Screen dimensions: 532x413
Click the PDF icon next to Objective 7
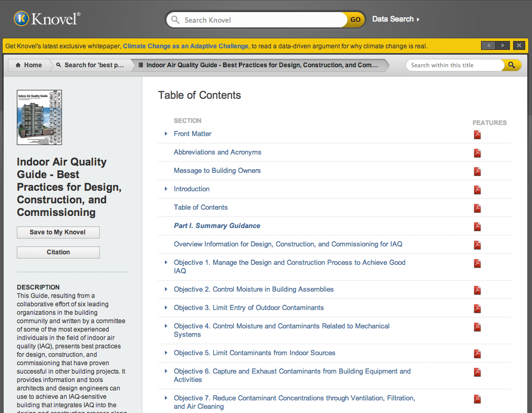(x=477, y=399)
